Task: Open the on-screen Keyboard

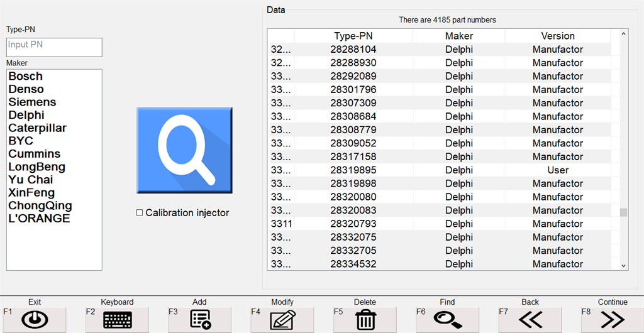Action: [117, 319]
